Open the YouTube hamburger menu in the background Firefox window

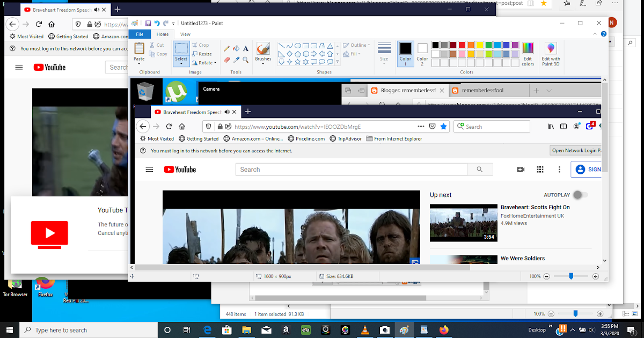[x=19, y=67]
